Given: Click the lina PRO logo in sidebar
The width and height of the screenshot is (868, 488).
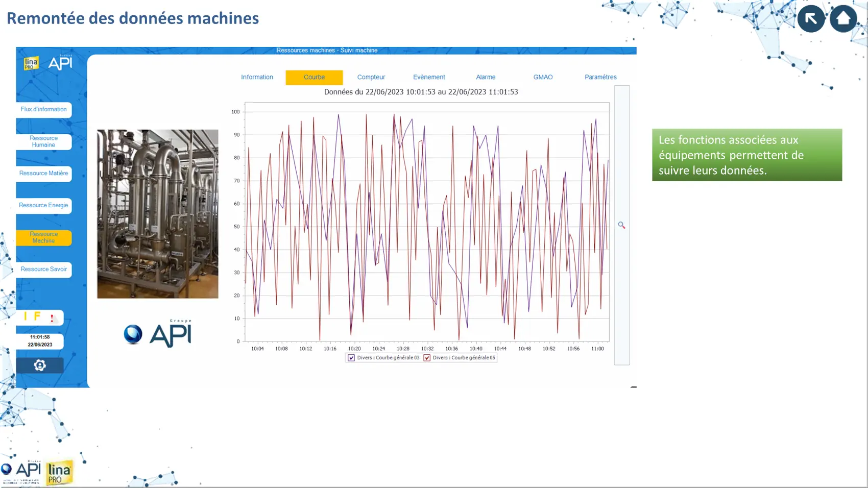Looking at the screenshot, I should (31, 63).
